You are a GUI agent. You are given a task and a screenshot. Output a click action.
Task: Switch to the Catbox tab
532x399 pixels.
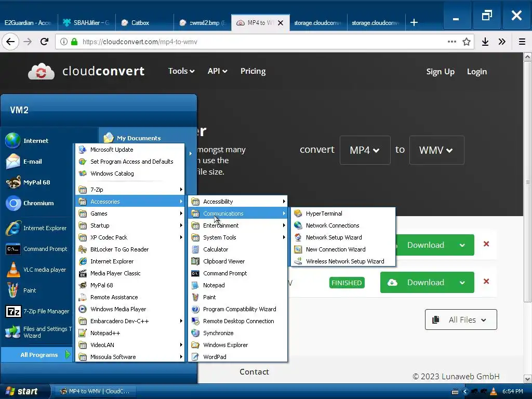click(x=144, y=23)
